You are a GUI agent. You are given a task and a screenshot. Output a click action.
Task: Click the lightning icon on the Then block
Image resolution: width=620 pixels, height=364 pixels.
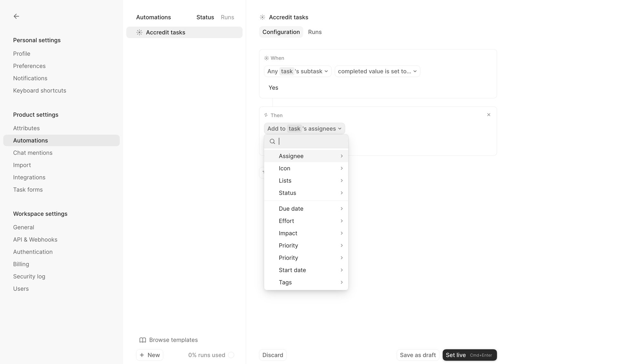tap(266, 115)
